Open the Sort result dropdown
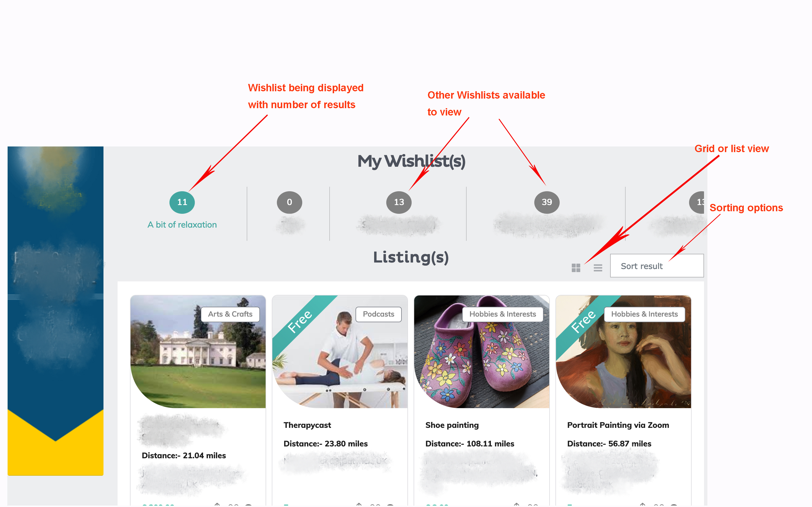 point(657,266)
